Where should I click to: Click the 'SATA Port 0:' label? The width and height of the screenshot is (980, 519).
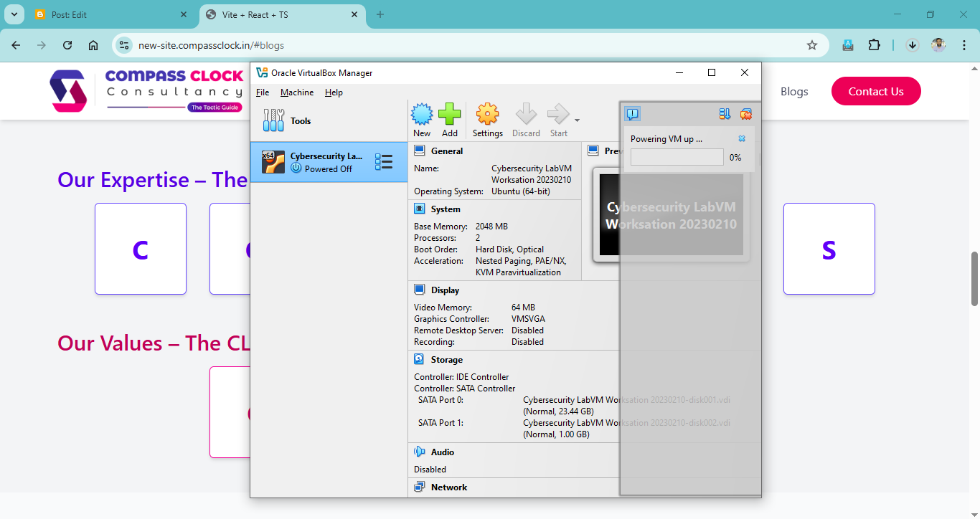click(440, 400)
